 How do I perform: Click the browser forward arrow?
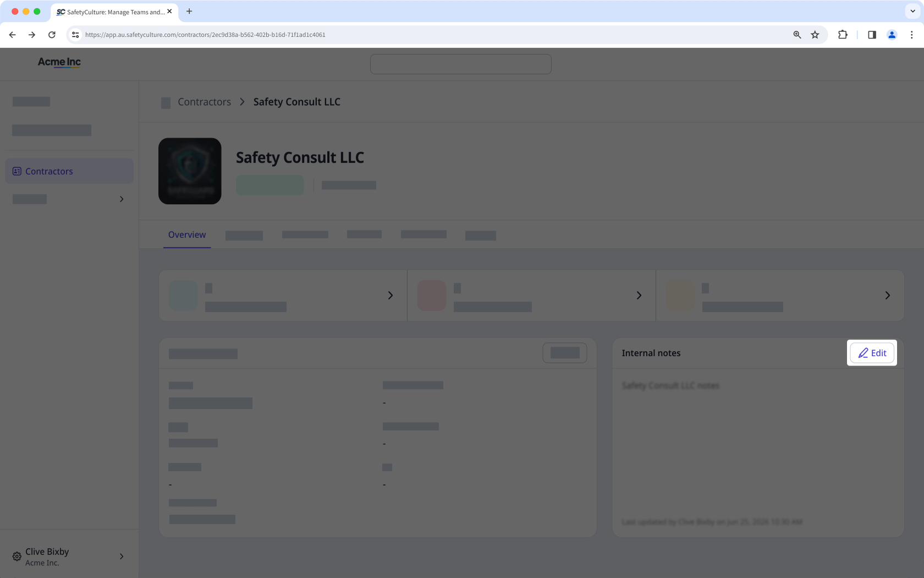click(32, 35)
